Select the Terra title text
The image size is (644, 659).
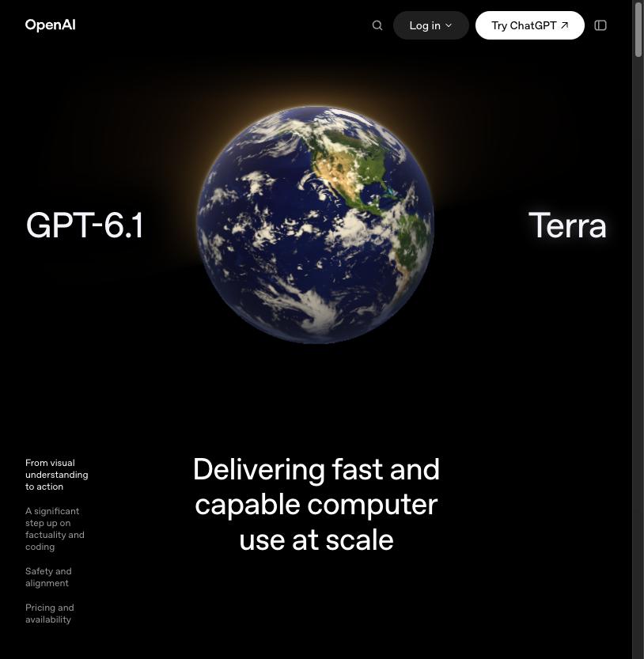(567, 225)
